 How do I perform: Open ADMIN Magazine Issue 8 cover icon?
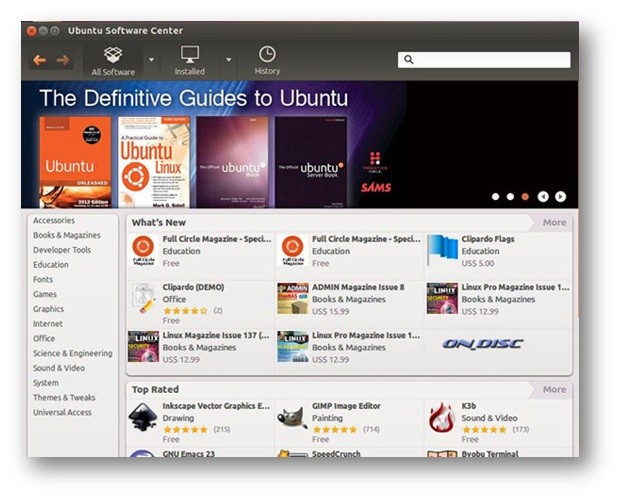293,298
